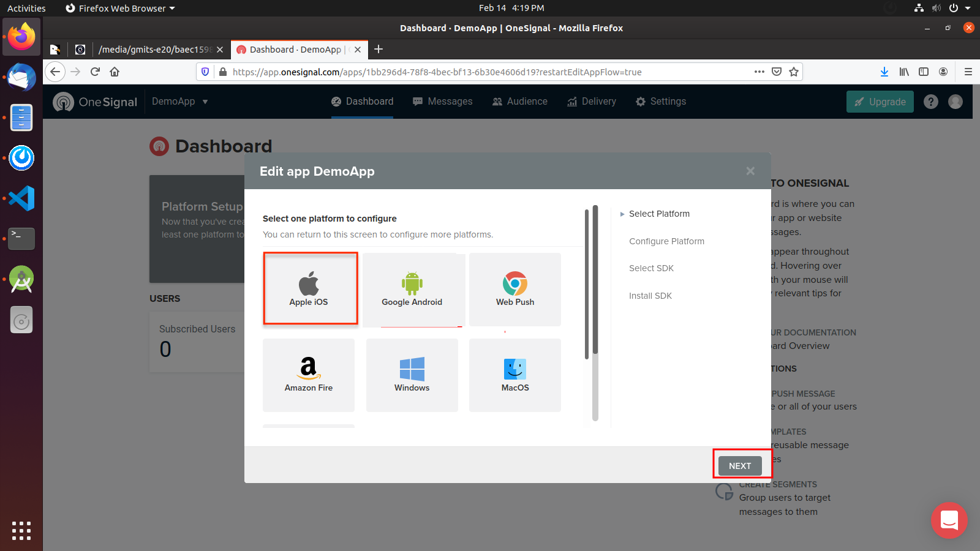Open Firefox hamburger menu
This screenshot has height=551, width=980.
click(x=968, y=72)
